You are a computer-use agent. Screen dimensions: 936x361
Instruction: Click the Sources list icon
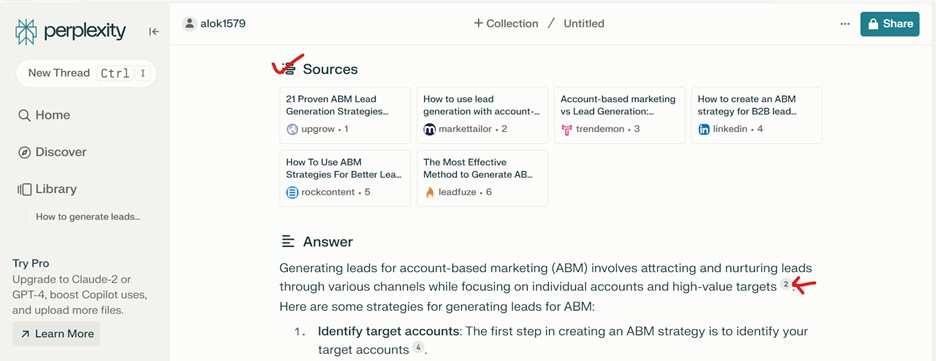pyautogui.click(x=289, y=69)
